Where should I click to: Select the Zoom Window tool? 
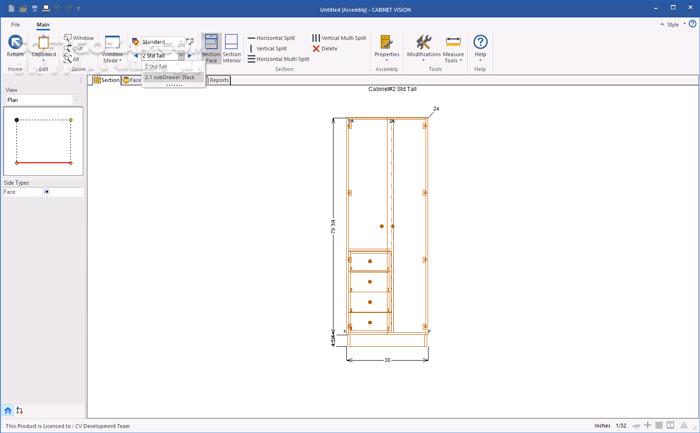tap(79, 38)
